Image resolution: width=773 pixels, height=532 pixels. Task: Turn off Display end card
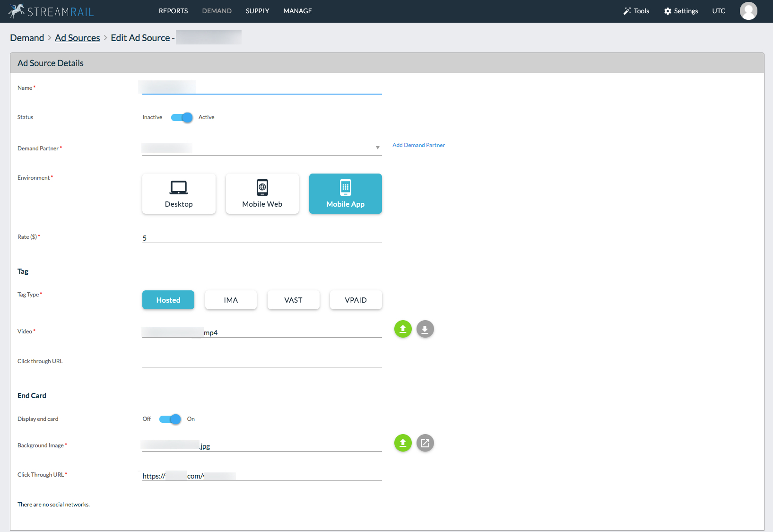pyautogui.click(x=169, y=419)
